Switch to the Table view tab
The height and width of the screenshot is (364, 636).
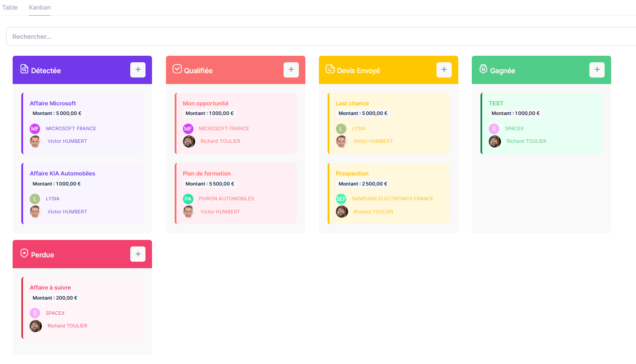pyautogui.click(x=10, y=7)
